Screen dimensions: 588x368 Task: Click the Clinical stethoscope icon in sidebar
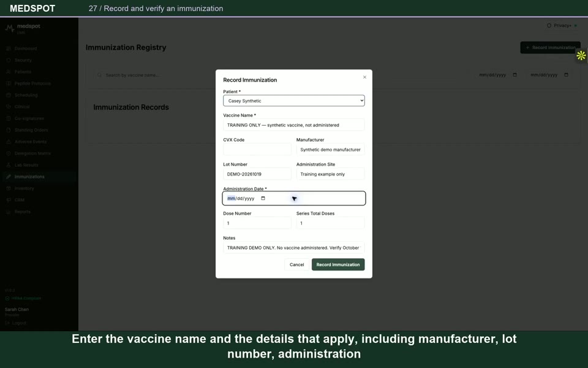8,107
